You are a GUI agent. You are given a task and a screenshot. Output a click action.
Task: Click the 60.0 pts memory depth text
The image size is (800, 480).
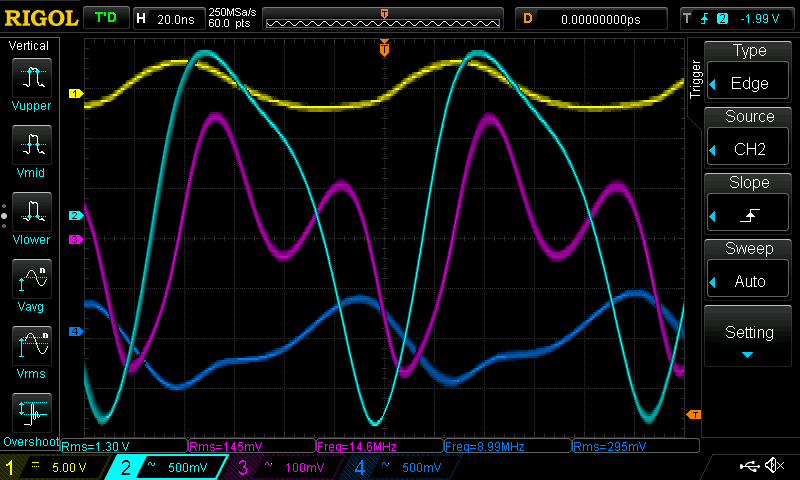point(229,23)
